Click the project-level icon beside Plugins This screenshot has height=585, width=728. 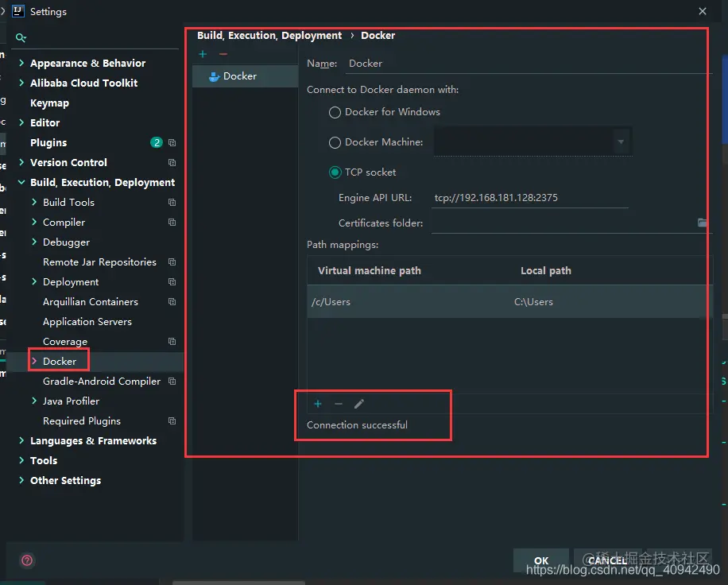click(172, 142)
